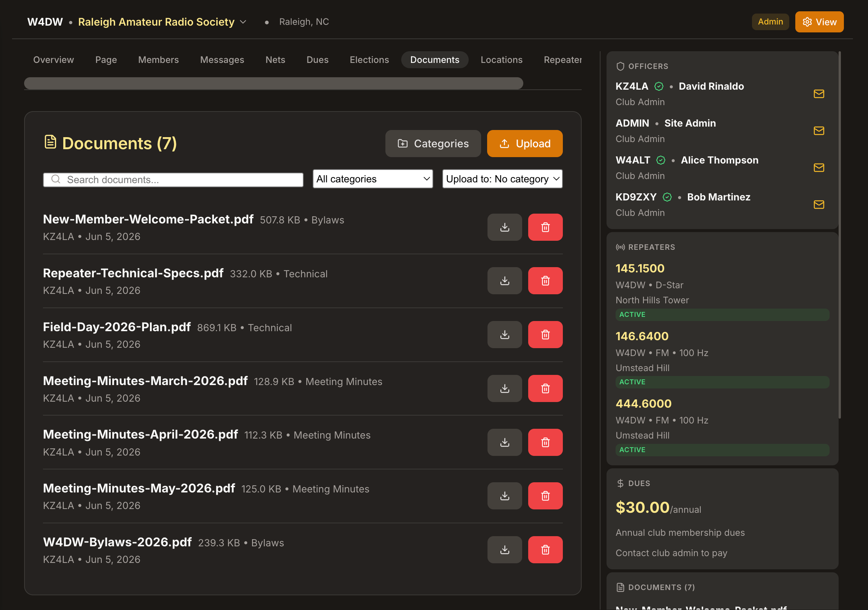Click the Admin badge
Viewport: 868px width, 610px height.
770,22
